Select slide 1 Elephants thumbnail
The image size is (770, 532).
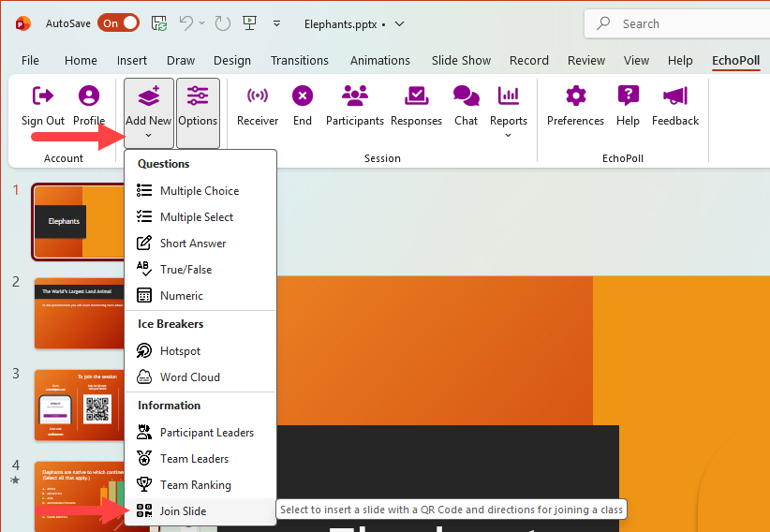tap(79, 222)
